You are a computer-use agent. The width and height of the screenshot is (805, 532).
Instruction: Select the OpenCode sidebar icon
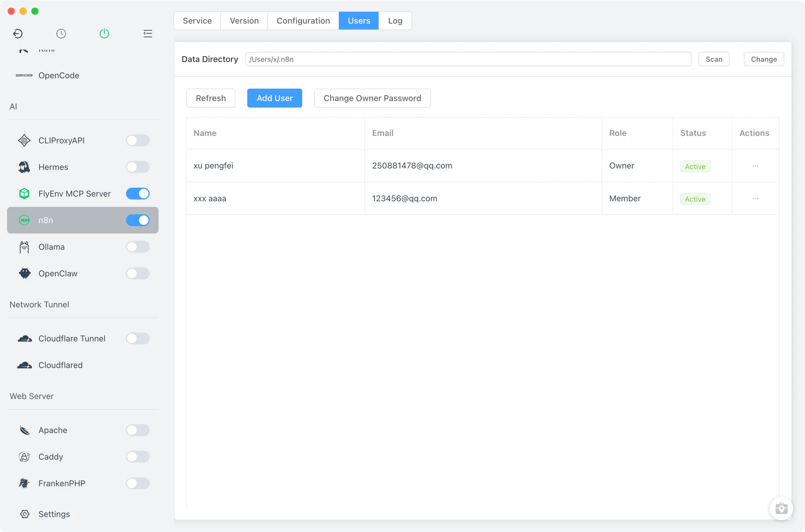click(24, 75)
